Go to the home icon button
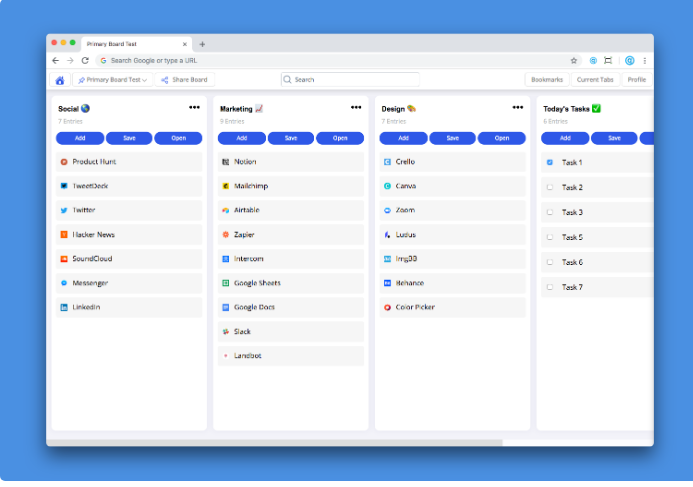 pos(60,80)
